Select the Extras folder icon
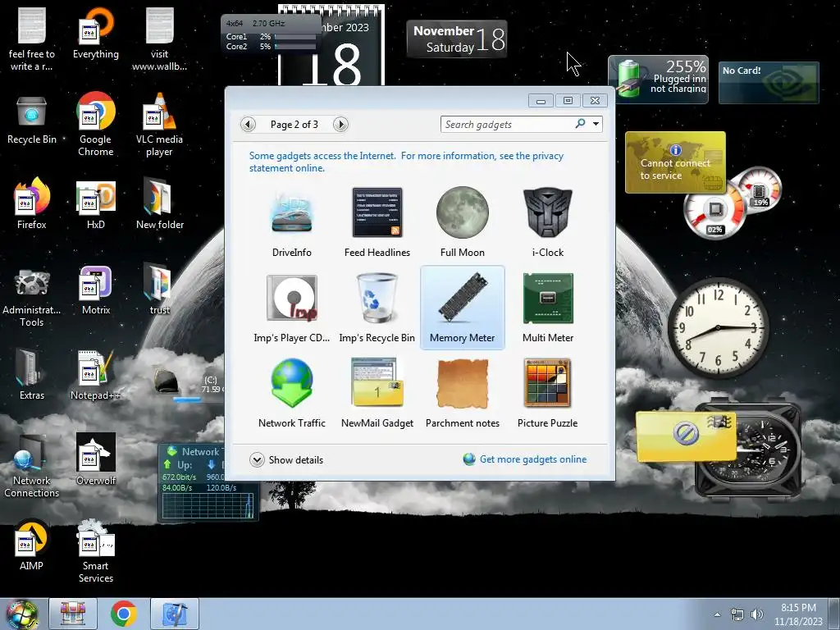This screenshot has width=840, height=630. (x=32, y=375)
